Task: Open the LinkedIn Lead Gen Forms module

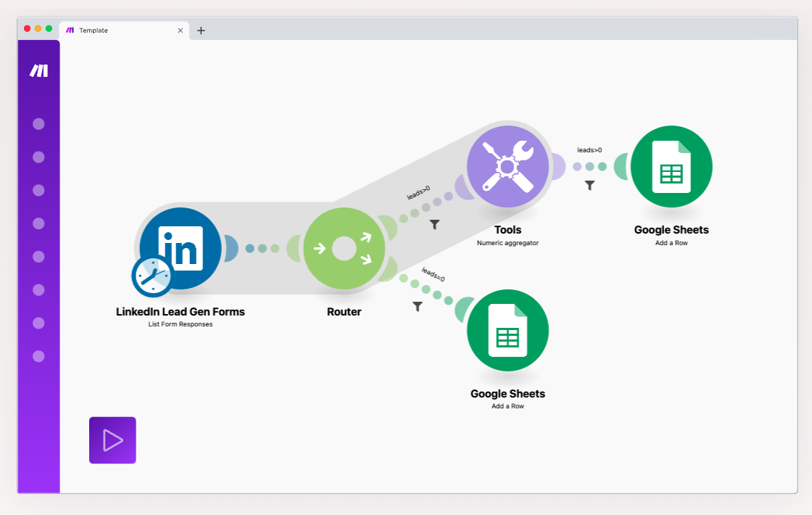Action: pos(180,247)
